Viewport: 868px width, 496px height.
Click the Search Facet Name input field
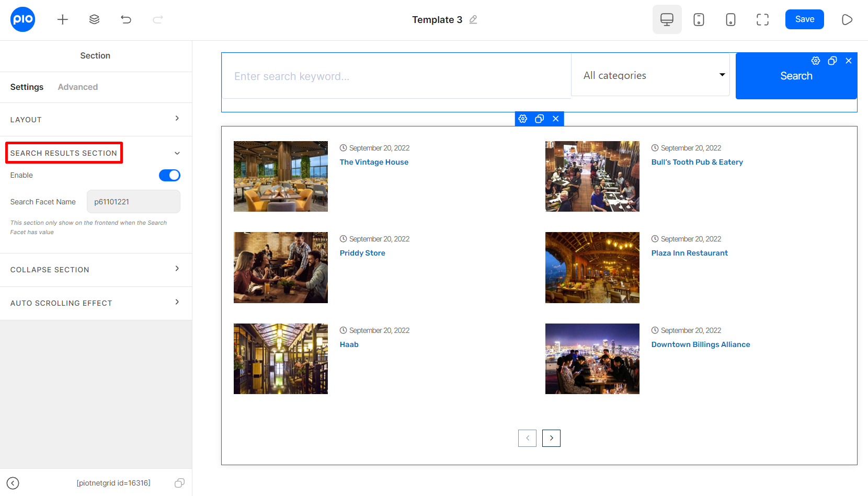coord(133,201)
